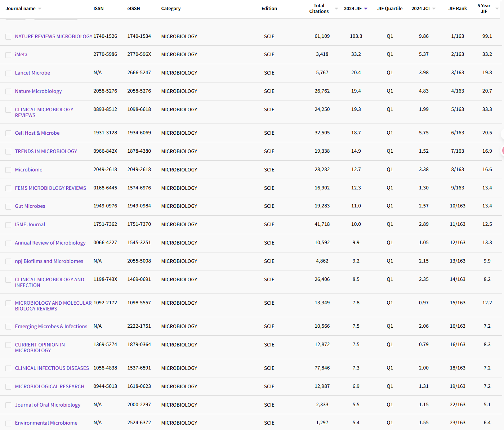This screenshot has width=504, height=430.
Task: Check the CLINICAL INFECTIOUS DISEASES checkbox
Action: coord(8,368)
